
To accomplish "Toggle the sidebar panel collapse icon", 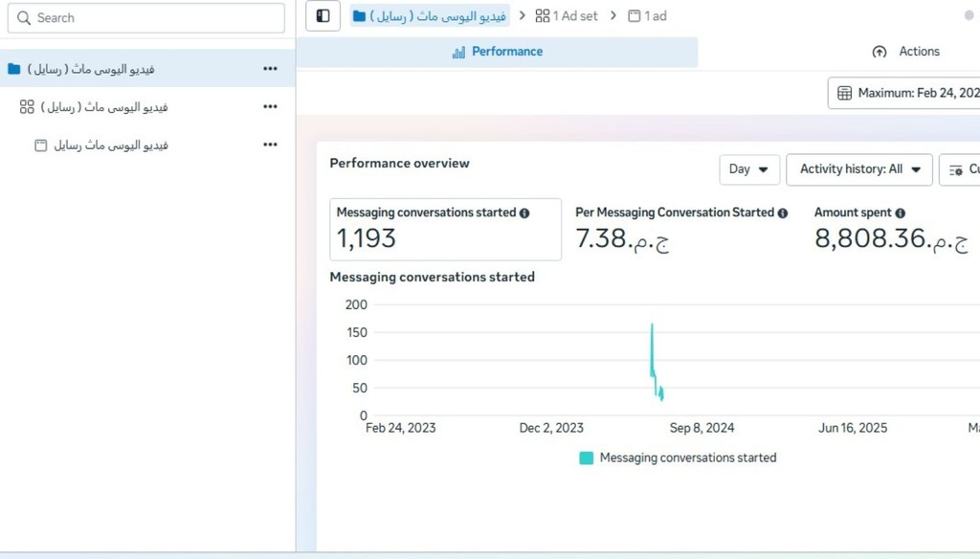I will [323, 16].
